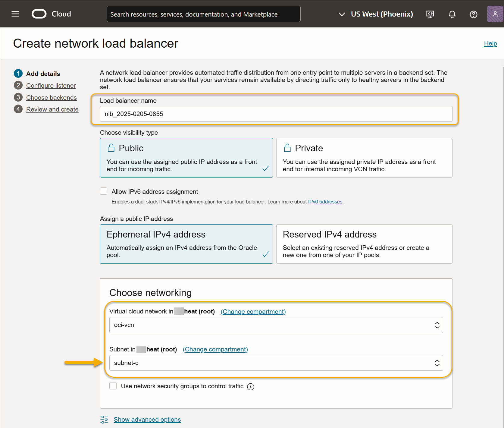
Task: Open the user profile avatar
Action: click(x=495, y=14)
